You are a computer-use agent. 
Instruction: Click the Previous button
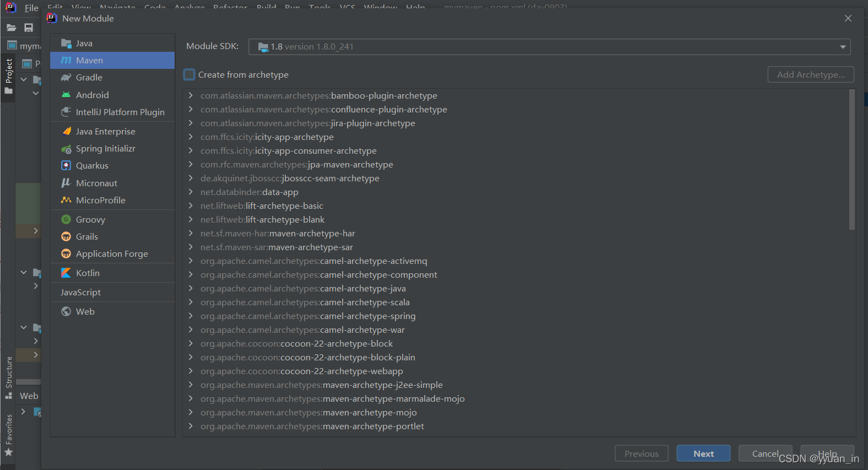click(641, 453)
